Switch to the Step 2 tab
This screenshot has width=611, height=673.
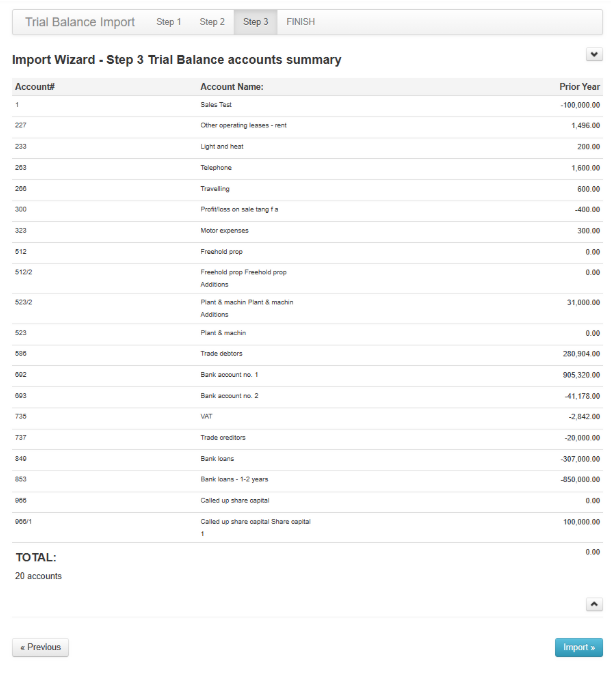pyautogui.click(x=212, y=22)
